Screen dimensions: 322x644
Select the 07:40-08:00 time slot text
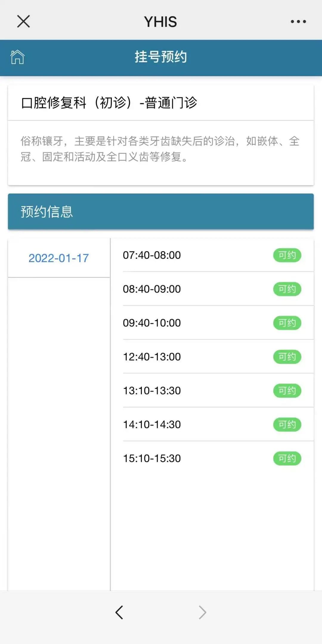point(152,255)
